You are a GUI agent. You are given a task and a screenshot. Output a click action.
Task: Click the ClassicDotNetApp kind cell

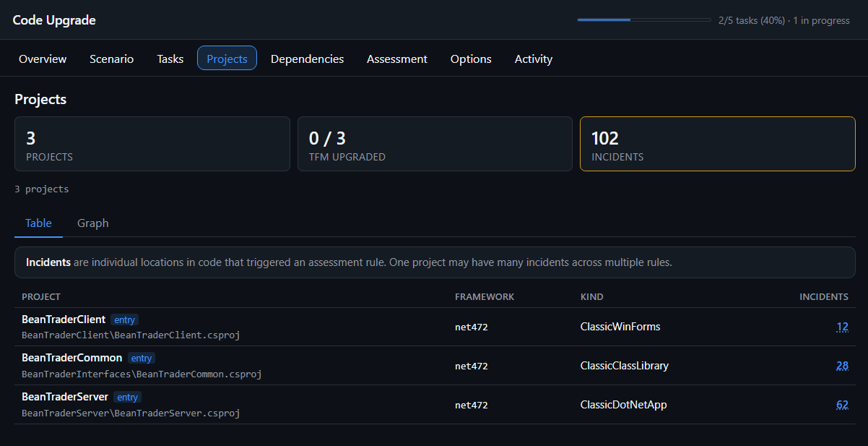[x=624, y=405]
